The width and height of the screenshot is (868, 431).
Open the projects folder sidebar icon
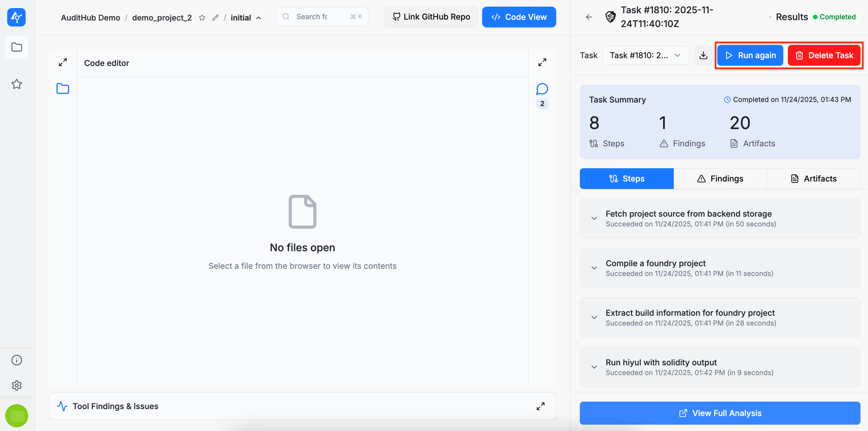click(x=16, y=47)
